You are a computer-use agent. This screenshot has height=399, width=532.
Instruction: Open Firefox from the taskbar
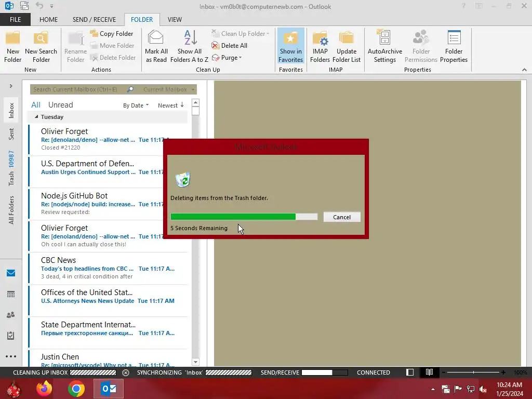[44, 389]
